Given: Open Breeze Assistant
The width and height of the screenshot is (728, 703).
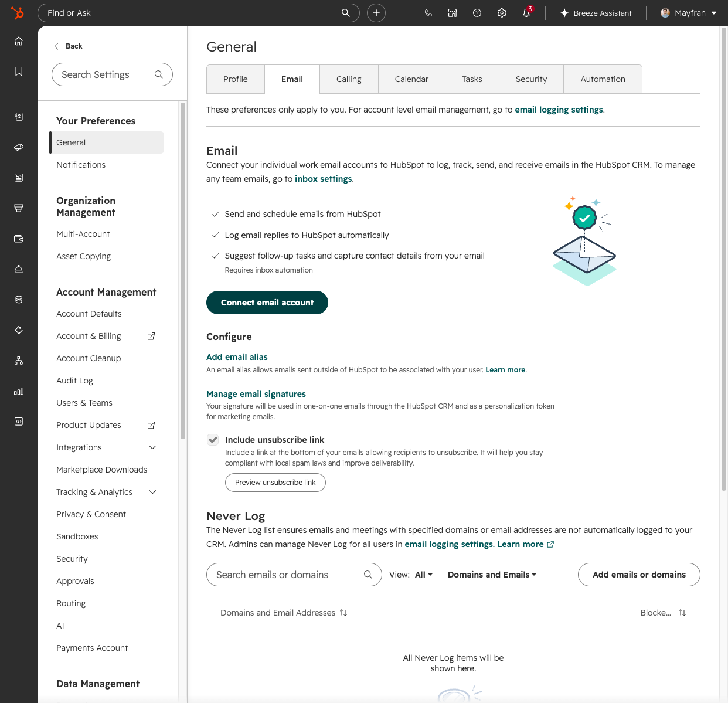Looking at the screenshot, I should 596,13.
